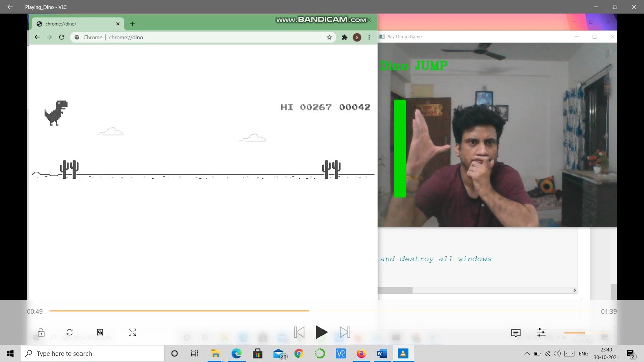Click the dinosaur in the game
Image resolution: width=644 pixels, height=362 pixels.
56,113
